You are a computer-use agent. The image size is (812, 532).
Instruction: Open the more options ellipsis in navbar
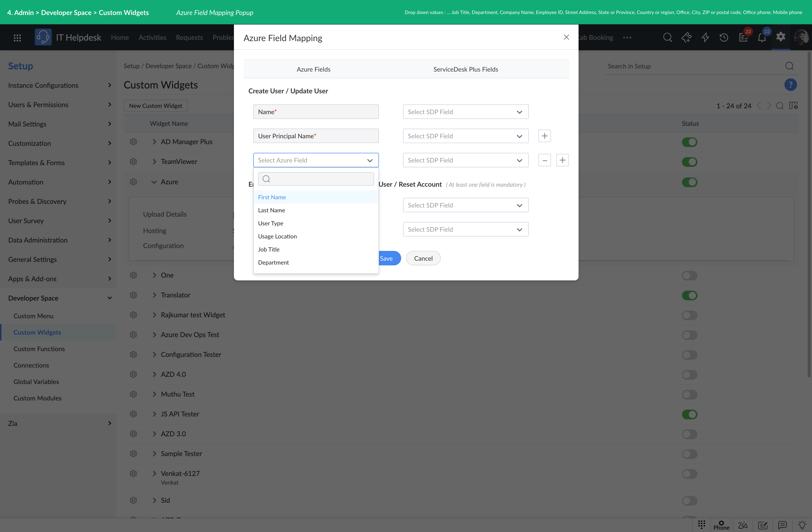coord(627,37)
